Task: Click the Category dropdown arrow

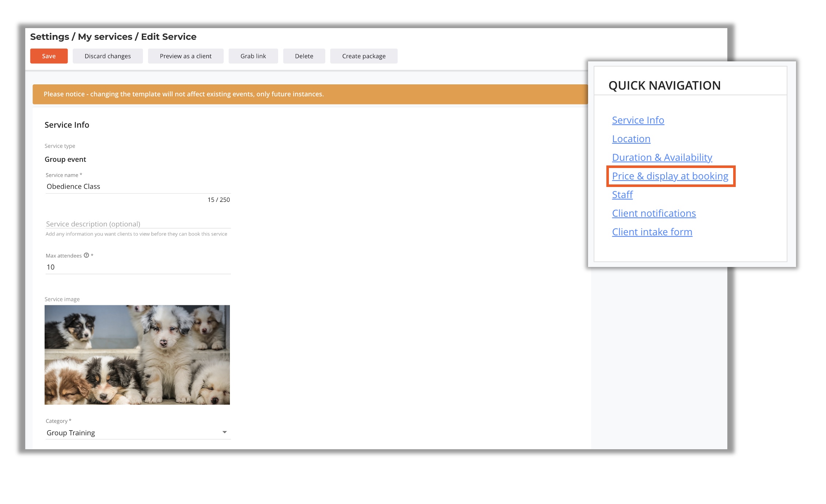Action: [224, 432]
